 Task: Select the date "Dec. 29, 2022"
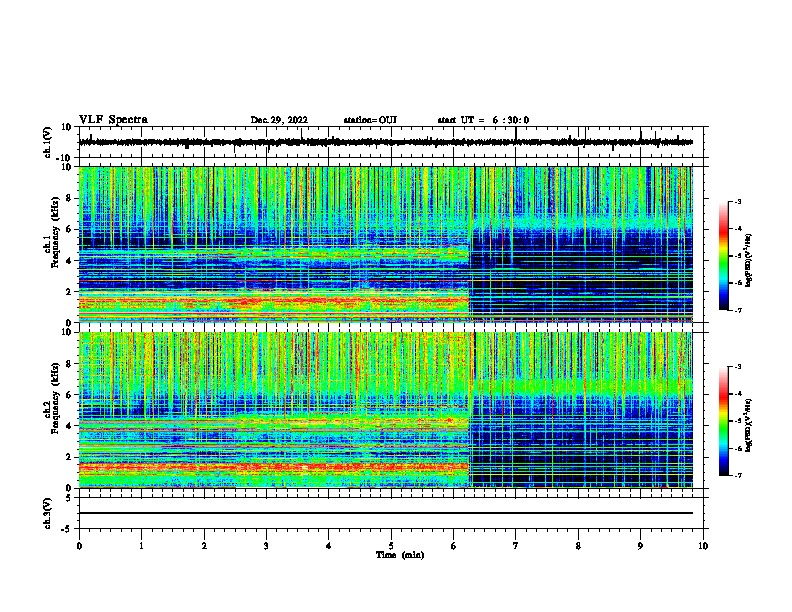[279, 120]
